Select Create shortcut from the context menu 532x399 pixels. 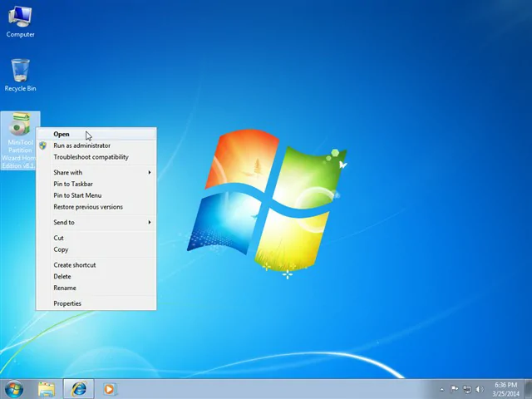(75, 265)
